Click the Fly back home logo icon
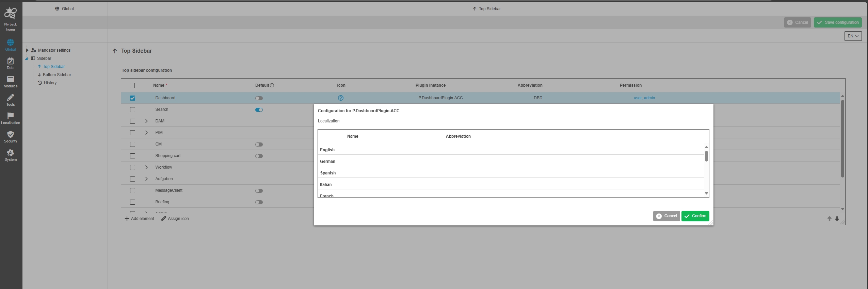This screenshot has height=289, width=868. point(11,14)
